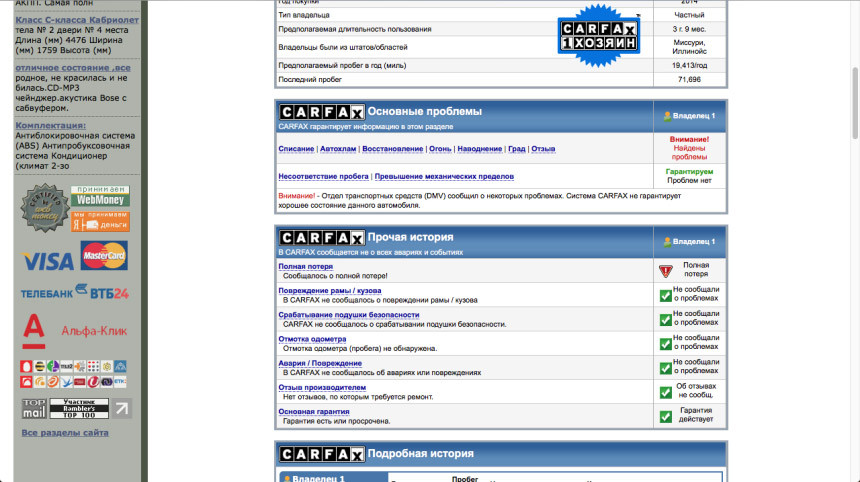Open the Наводнение link
The width and height of the screenshot is (860, 482).
coord(480,149)
